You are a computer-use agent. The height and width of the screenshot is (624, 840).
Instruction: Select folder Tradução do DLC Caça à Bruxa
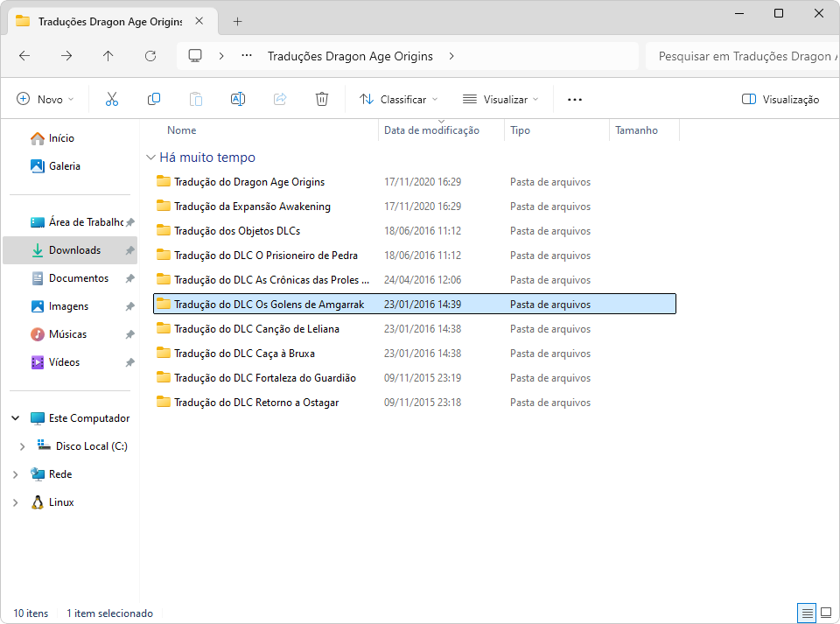(415, 354)
